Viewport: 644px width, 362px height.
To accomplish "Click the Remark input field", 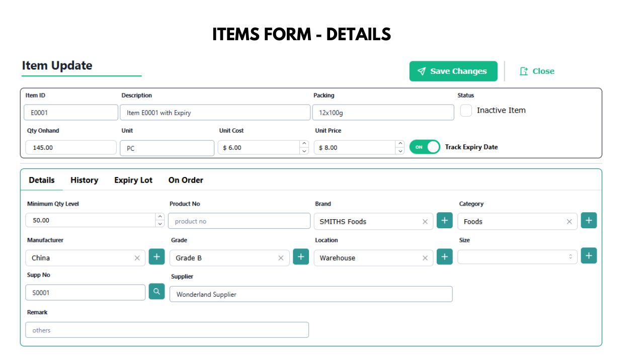I will pos(167,330).
